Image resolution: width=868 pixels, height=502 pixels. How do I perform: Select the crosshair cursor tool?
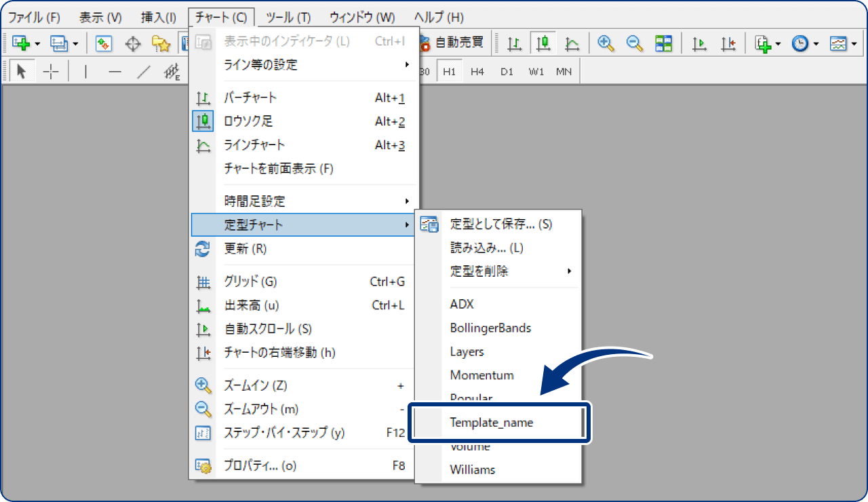[x=51, y=72]
